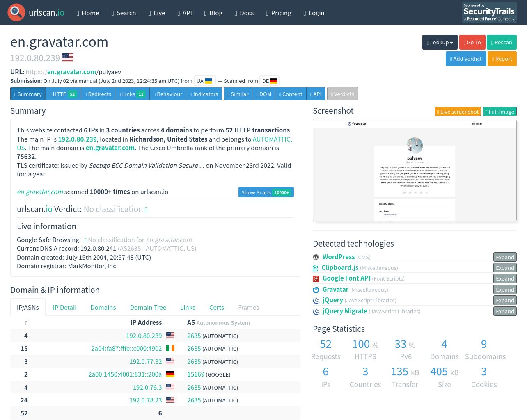Click the Clipboard.js technology icon
The width and height of the screenshot is (527, 420).
click(x=316, y=268)
